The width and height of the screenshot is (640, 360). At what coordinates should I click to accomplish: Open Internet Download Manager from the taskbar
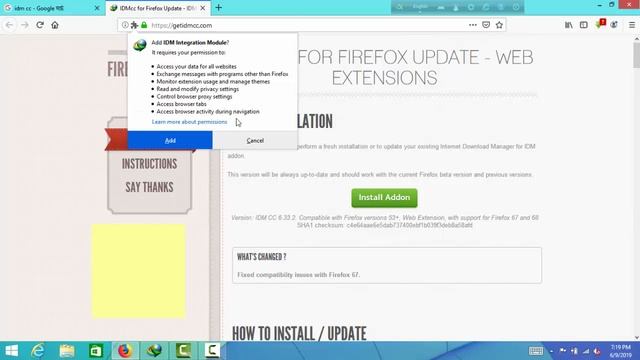point(154,351)
